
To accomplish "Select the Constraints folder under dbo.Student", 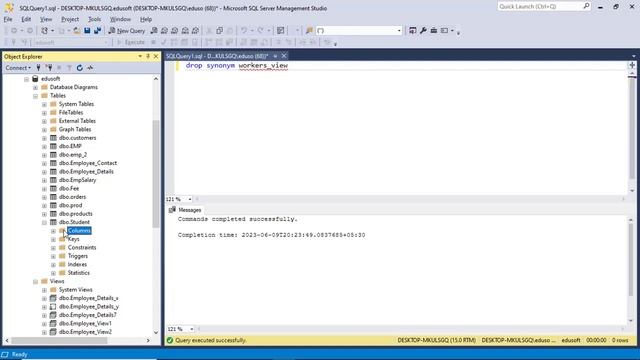I will pos(82,248).
